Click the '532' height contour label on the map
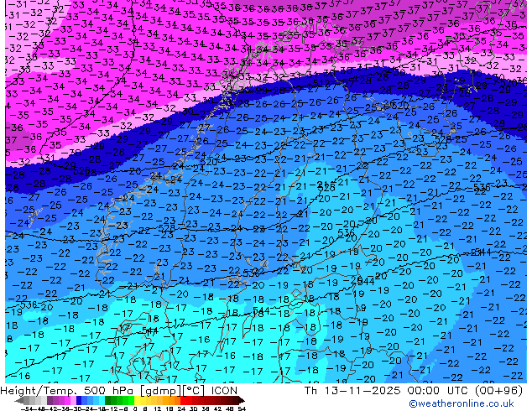Viewport: 532px width, 411px height. (251, 273)
